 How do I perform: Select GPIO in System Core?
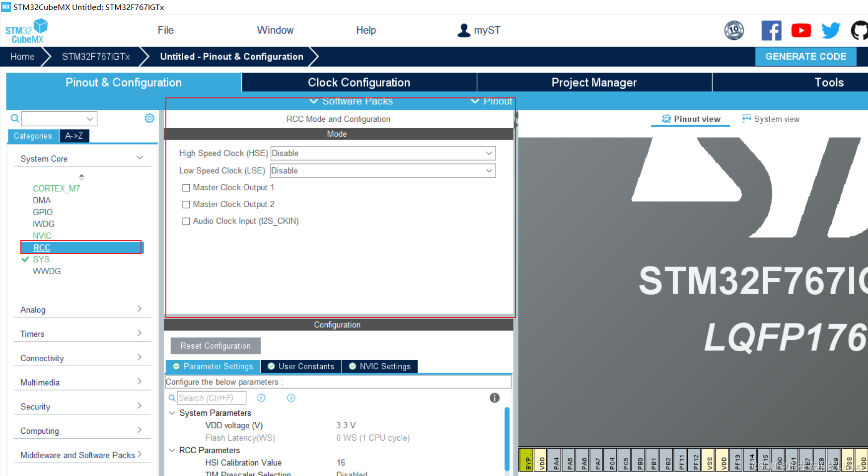[43, 212]
